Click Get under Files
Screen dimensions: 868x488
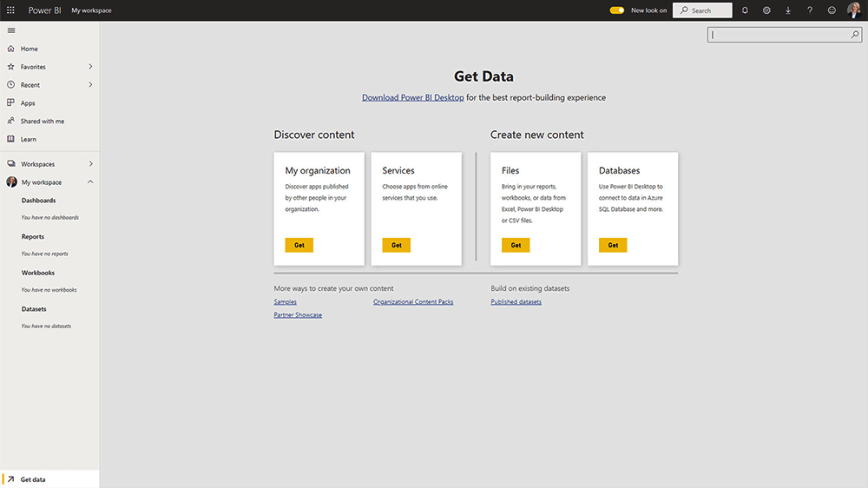pyautogui.click(x=516, y=245)
